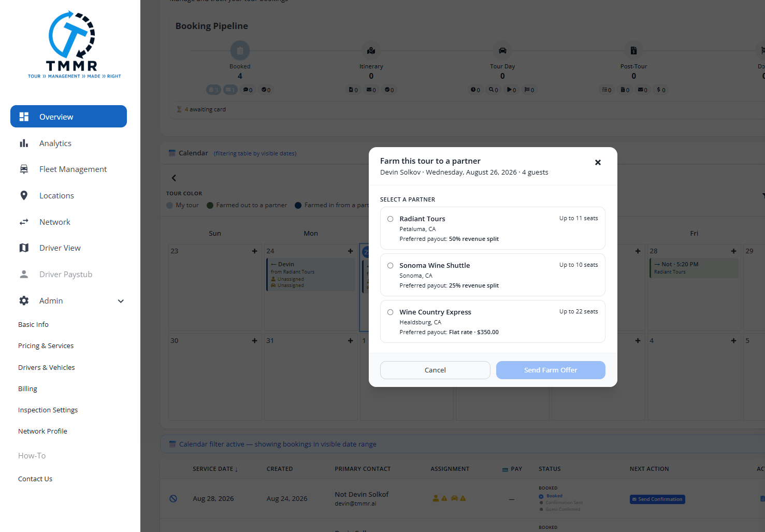
Task: Open the Not 5:20 PM calendar event
Action: (x=694, y=268)
